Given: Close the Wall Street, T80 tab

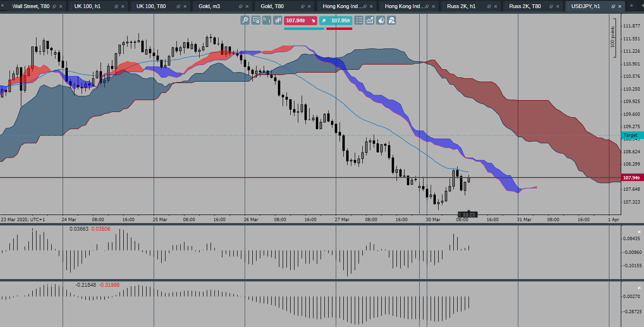Looking at the screenshot, I should click(62, 7).
